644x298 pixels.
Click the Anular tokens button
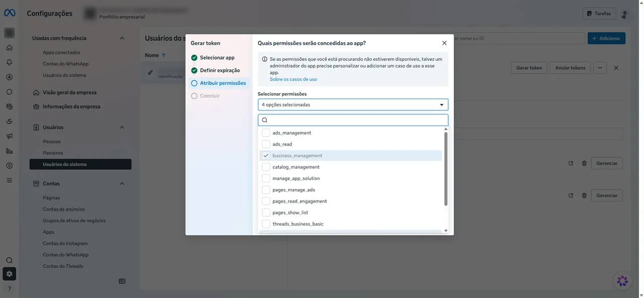pyautogui.click(x=570, y=68)
